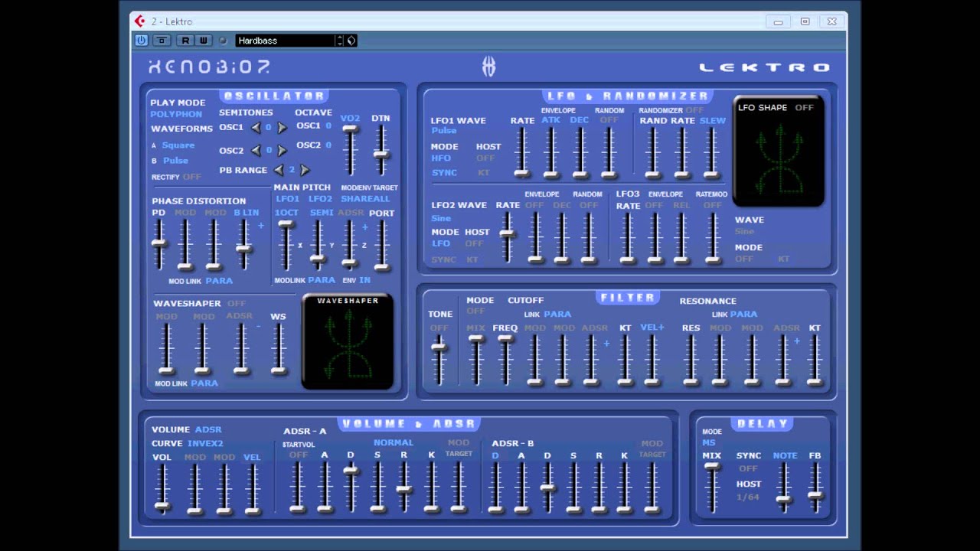Click the PORT portamento slider
The width and height of the screenshot is (980, 551).
[381, 245]
